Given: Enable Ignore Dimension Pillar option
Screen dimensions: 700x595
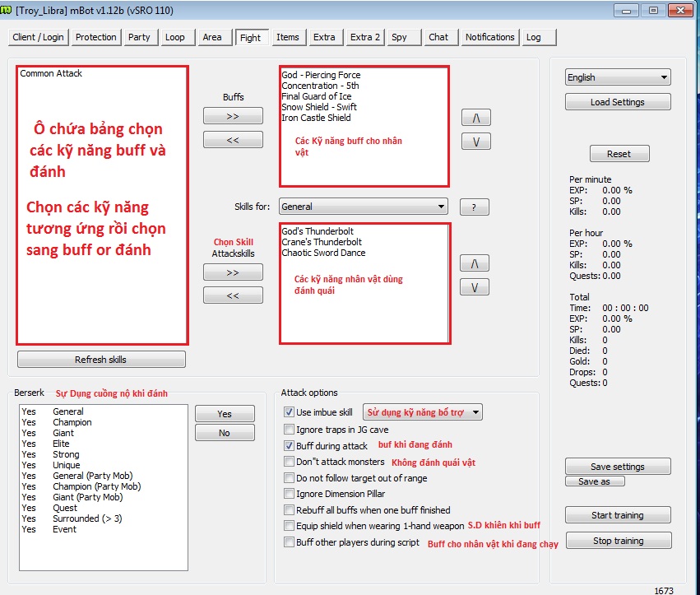Looking at the screenshot, I should tap(289, 494).
